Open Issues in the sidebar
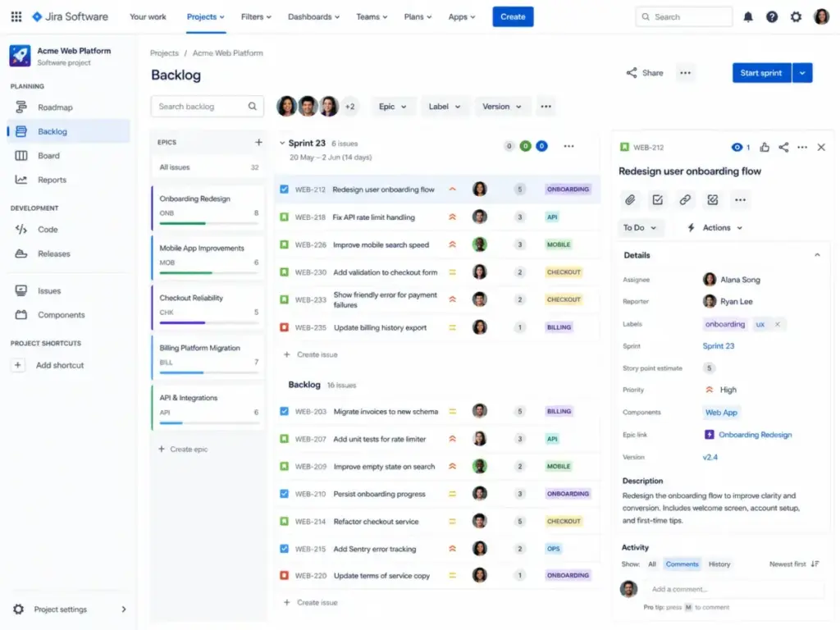The image size is (840, 630). 48,290
